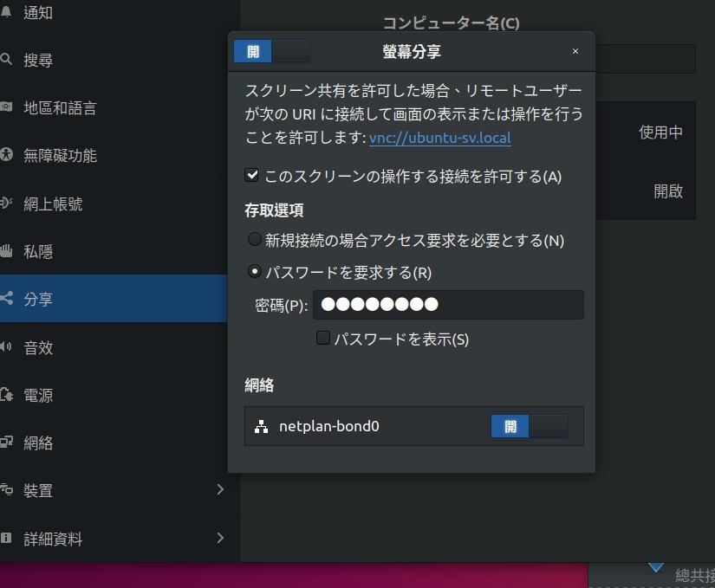Click the region icon beside 地區和語言

pos(5,107)
